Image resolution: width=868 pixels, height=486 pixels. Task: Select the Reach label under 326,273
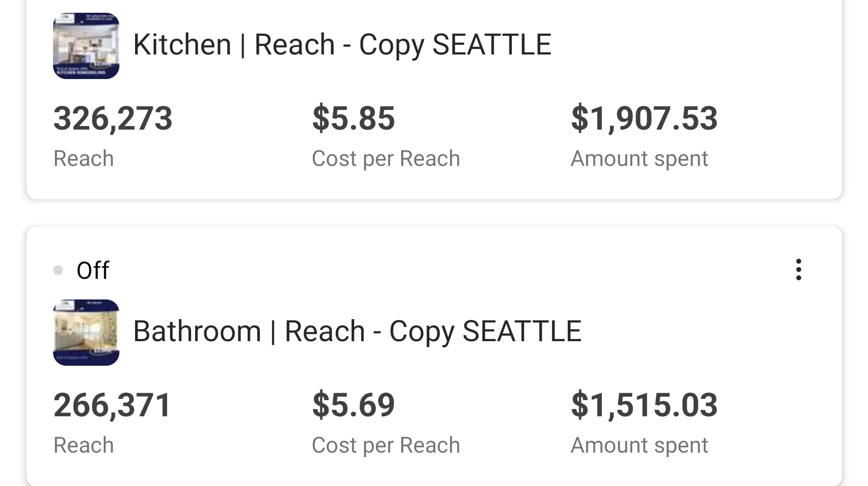[84, 159]
